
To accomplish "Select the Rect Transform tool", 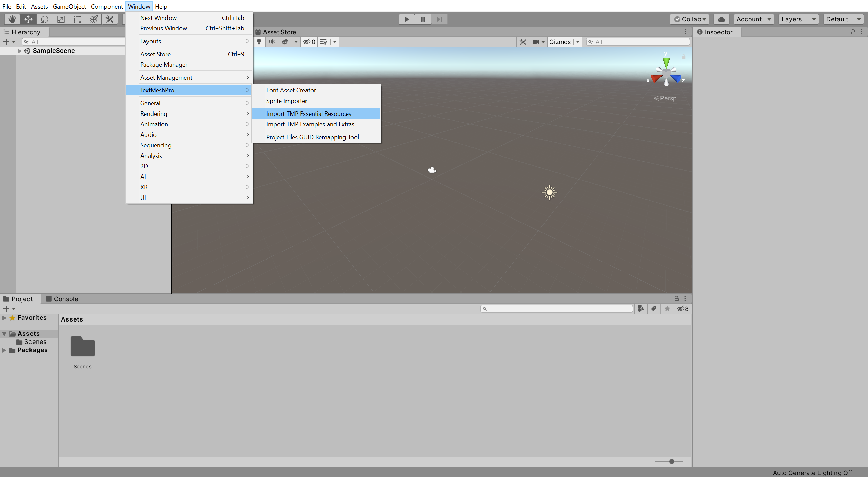I will point(77,19).
